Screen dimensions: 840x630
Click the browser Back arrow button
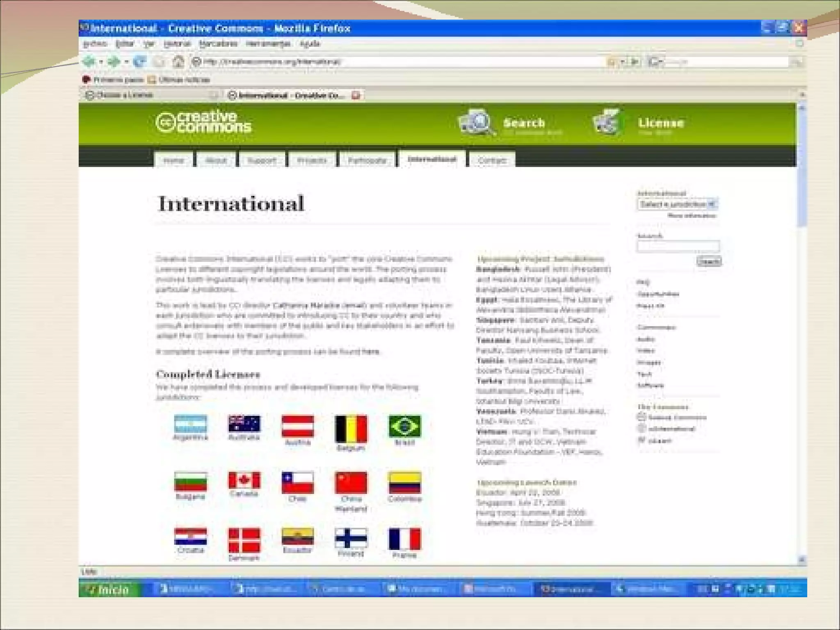click(x=89, y=62)
